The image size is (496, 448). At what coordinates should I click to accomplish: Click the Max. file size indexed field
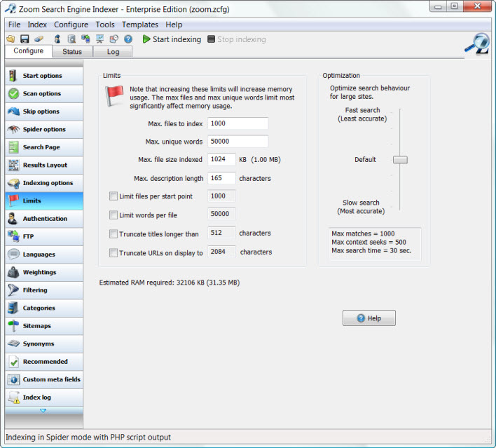[221, 159]
